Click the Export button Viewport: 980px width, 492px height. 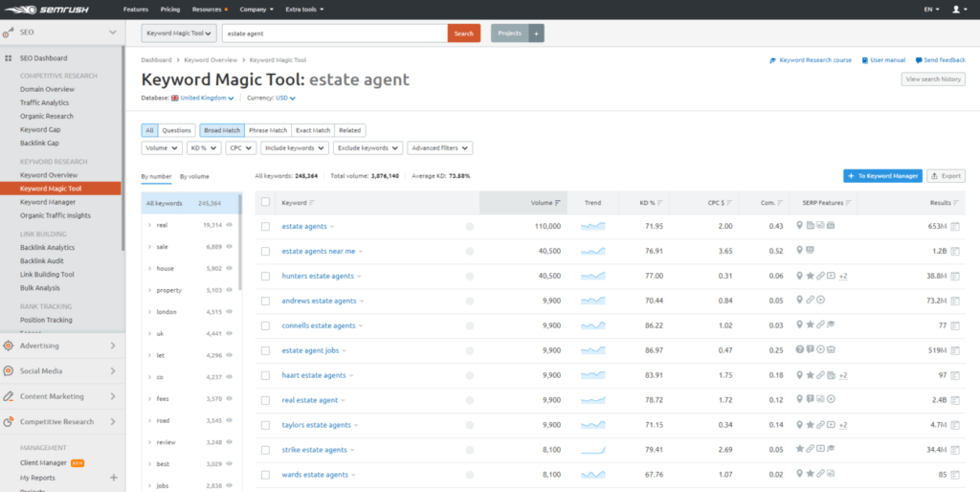946,176
